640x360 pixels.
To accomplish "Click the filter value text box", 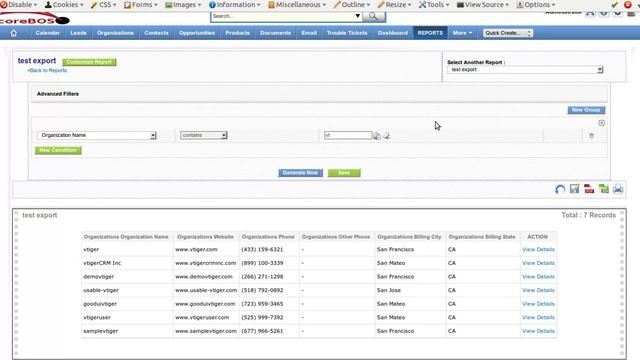I will click(x=348, y=135).
